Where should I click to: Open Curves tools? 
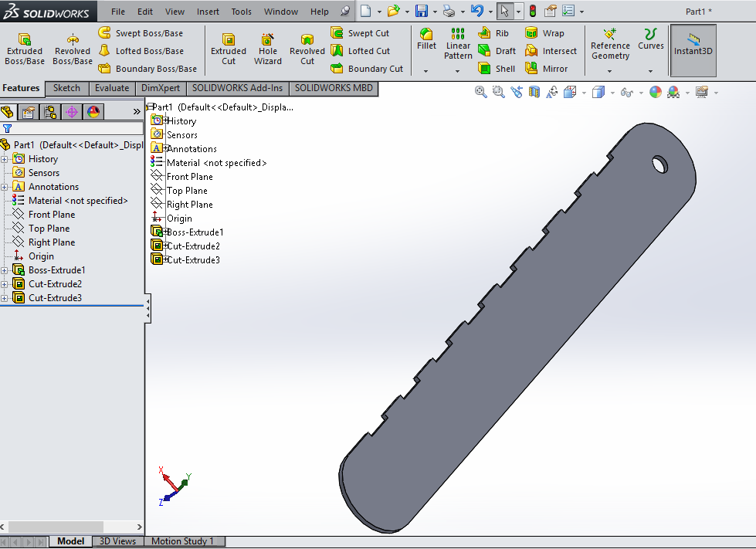pyautogui.click(x=650, y=39)
